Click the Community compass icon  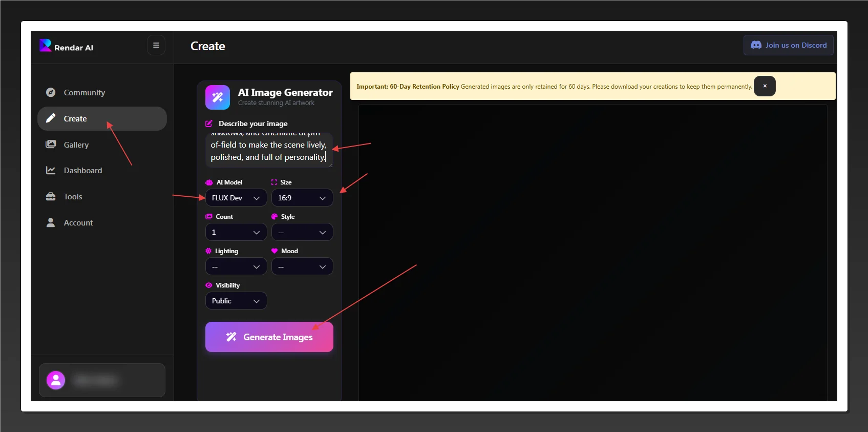click(x=51, y=92)
